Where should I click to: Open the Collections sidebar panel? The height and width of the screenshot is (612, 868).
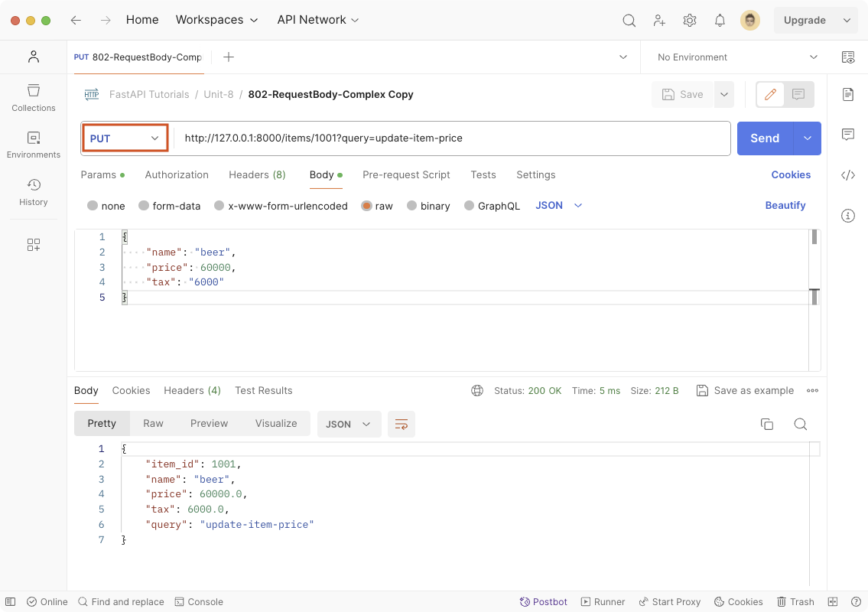pos(34,98)
